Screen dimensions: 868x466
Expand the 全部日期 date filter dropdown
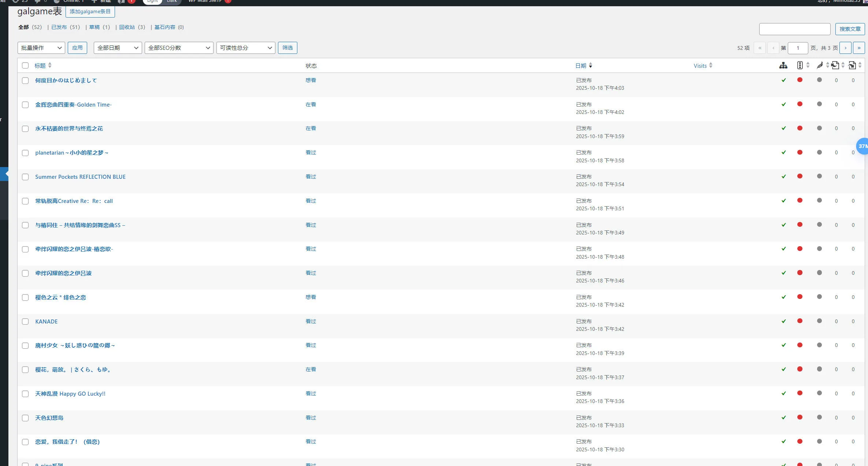(x=118, y=48)
